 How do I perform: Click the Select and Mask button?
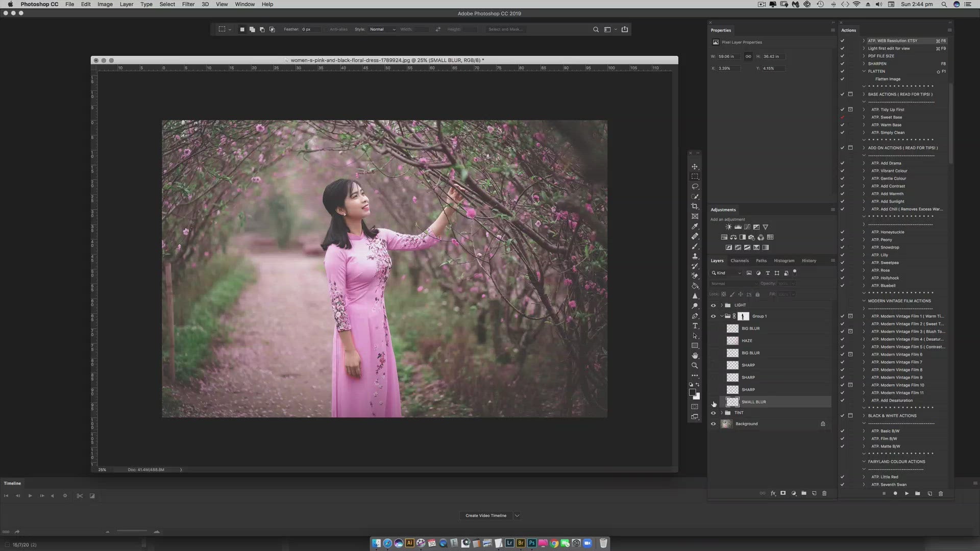click(505, 29)
